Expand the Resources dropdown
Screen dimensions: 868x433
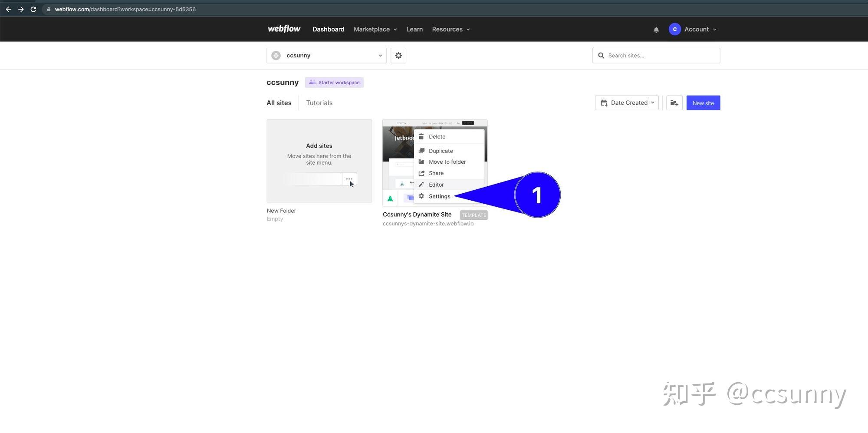click(451, 29)
